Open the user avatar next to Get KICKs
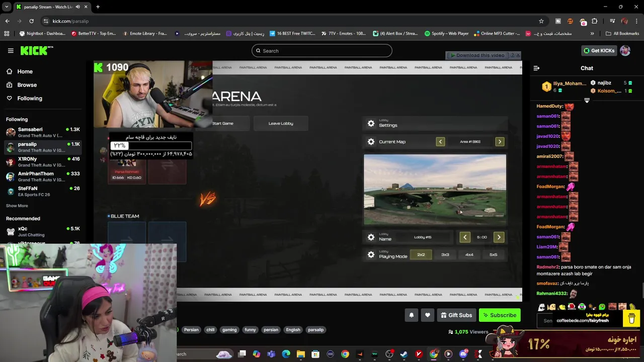Image resolution: width=644 pixels, height=362 pixels. pos(625,51)
